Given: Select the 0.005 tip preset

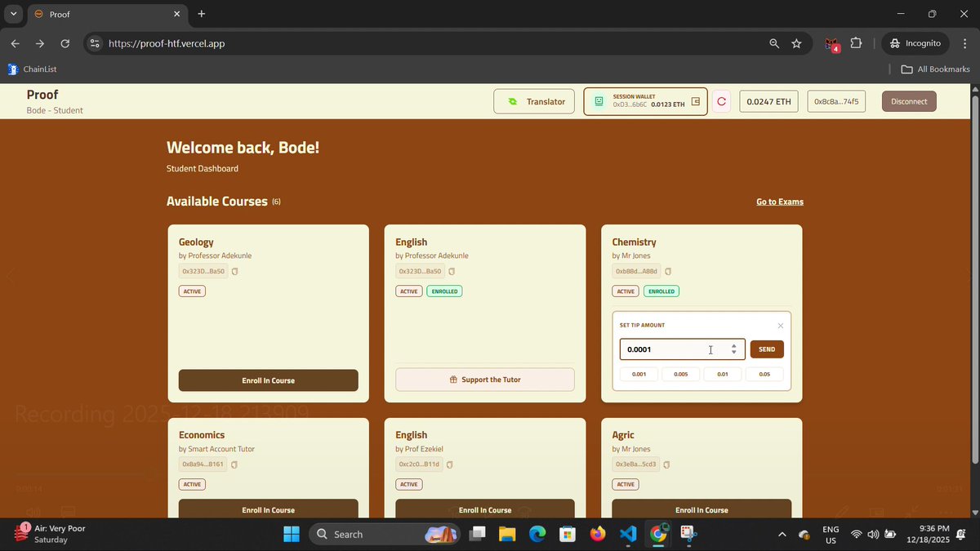Looking at the screenshot, I should pos(680,374).
